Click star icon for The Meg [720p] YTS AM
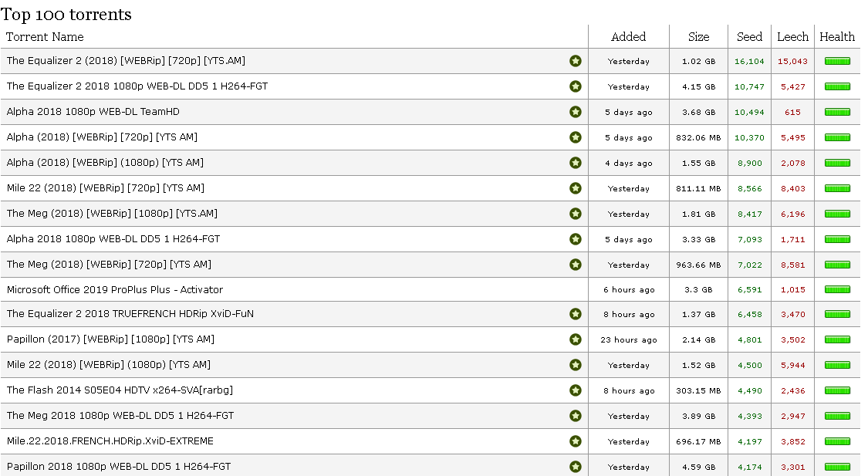This screenshot has width=868, height=476. [575, 265]
